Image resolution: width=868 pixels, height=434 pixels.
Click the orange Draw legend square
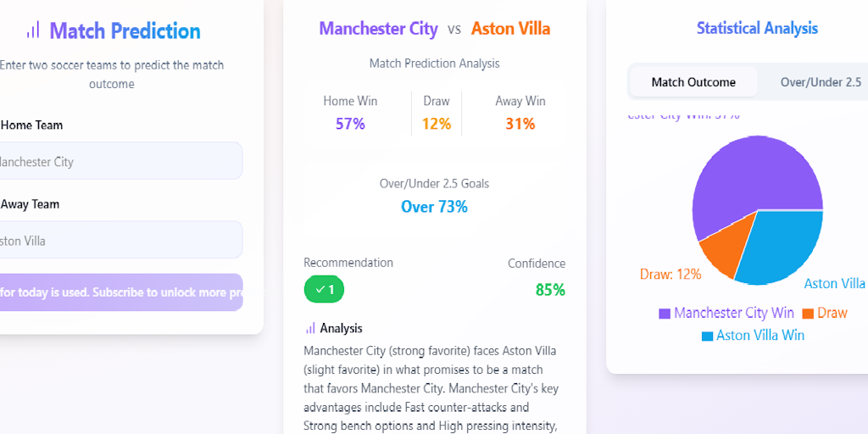pos(808,314)
